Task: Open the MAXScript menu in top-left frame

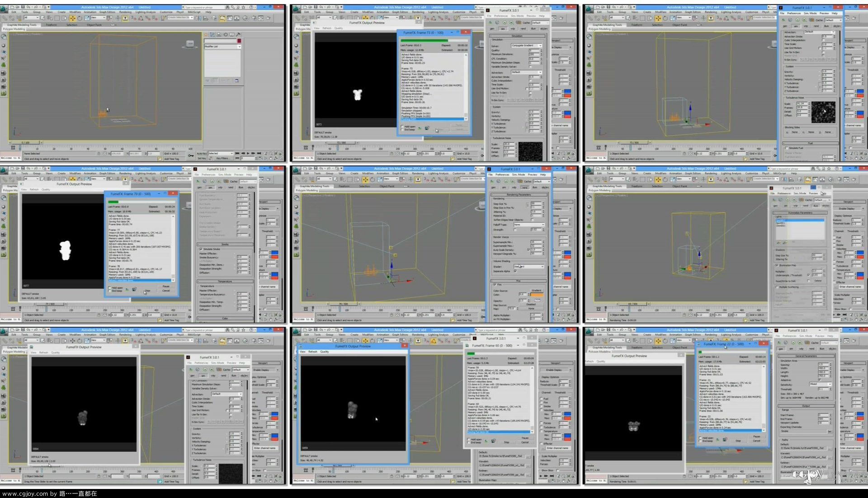Action: [194, 12]
